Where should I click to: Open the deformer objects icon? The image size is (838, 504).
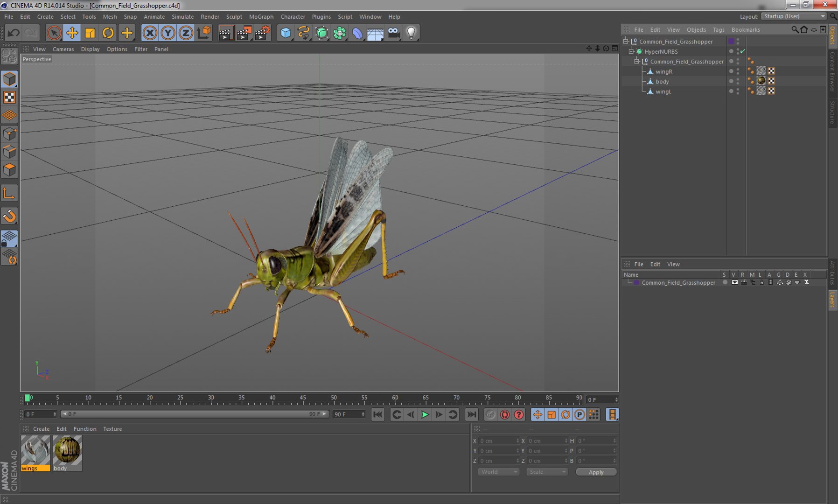click(357, 33)
